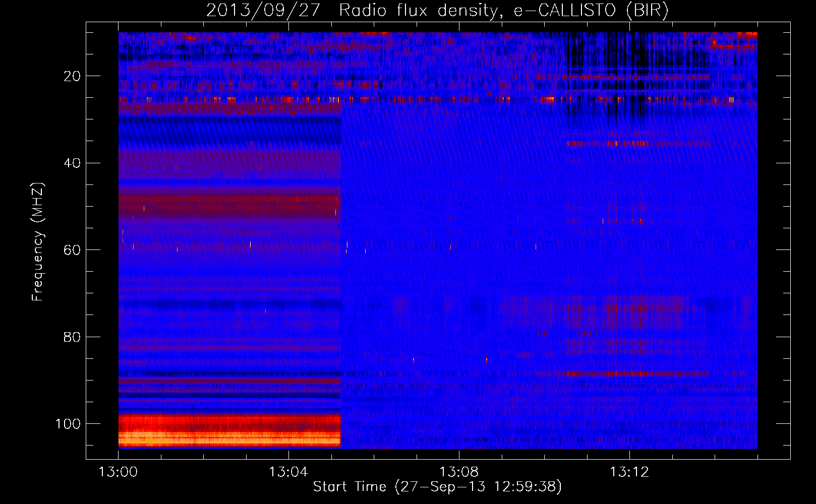The width and height of the screenshot is (816, 504).
Task: Click the 20 frequency tick label
Action: pyautogui.click(x=72, y=76)
